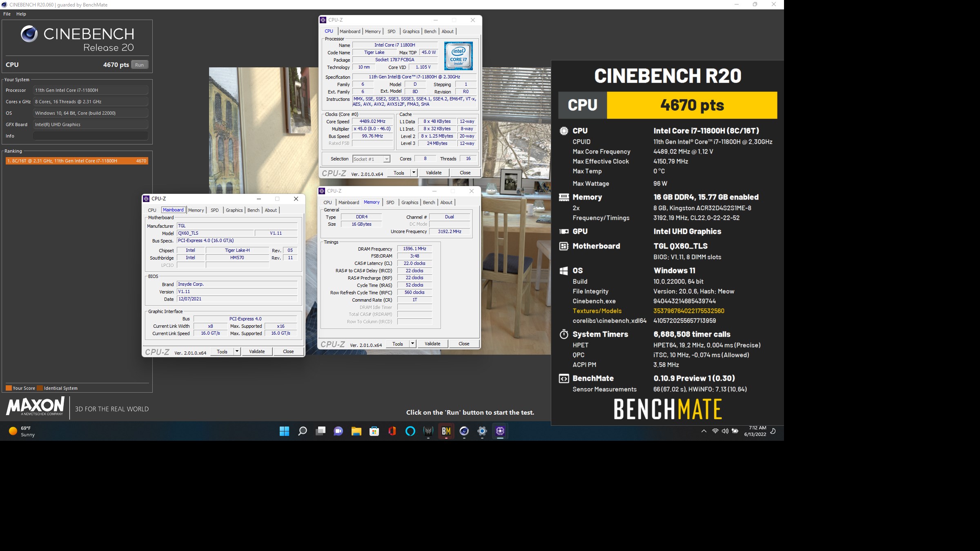980x551 pixels.
Task: Select Bench tab in Memory CPU-Z window
Action: [429, 202]
